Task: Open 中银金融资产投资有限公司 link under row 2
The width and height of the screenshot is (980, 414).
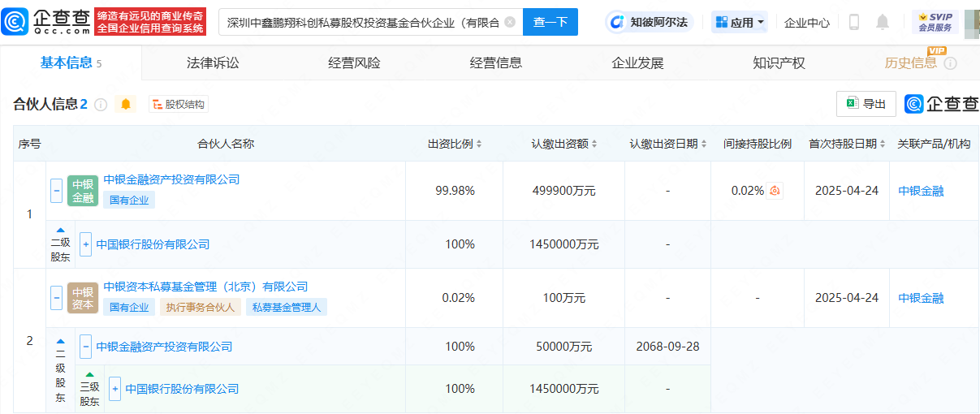Action: click(164, 347)
